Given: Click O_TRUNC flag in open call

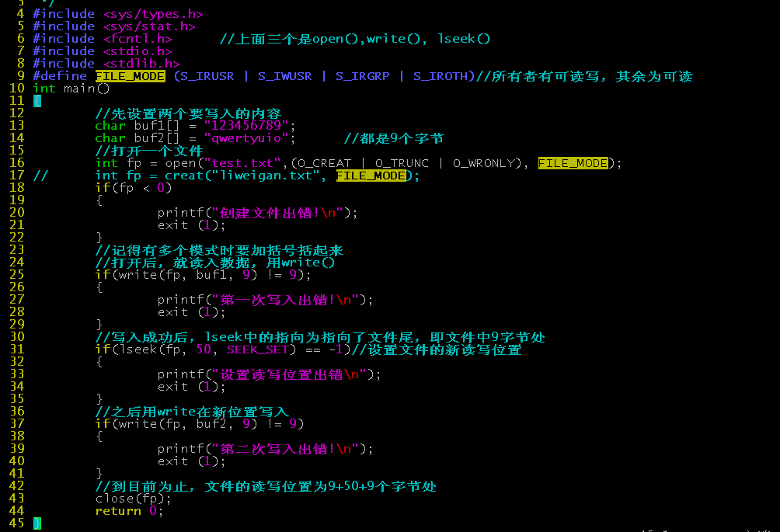Looking at the screenshot, I should [x=402, y=163].
